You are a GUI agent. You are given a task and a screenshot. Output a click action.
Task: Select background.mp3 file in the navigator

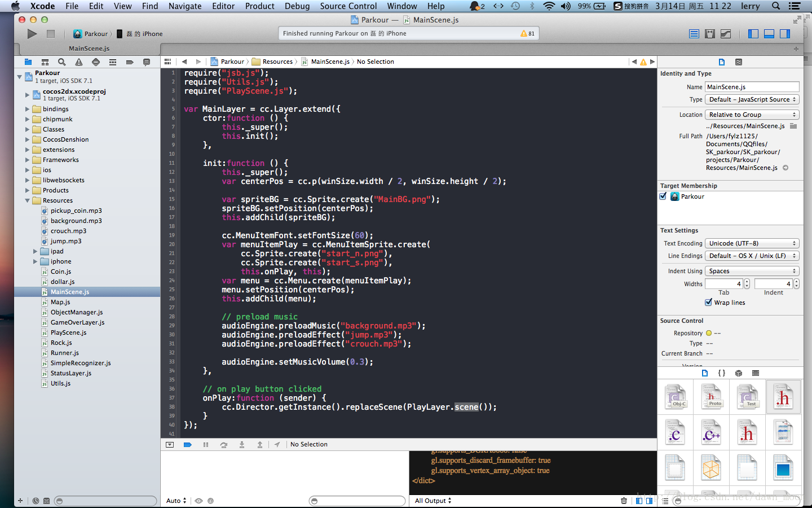point(76,221)
